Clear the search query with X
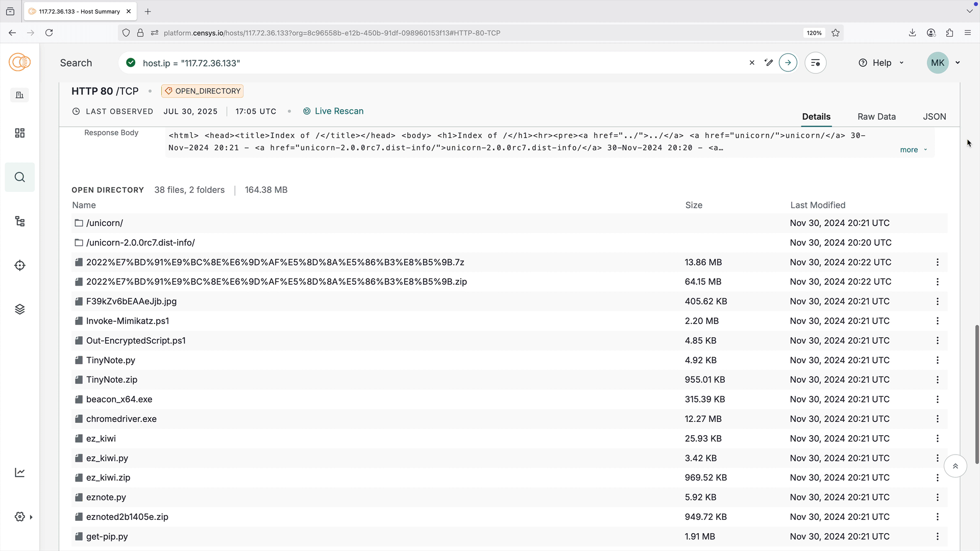 752,63
